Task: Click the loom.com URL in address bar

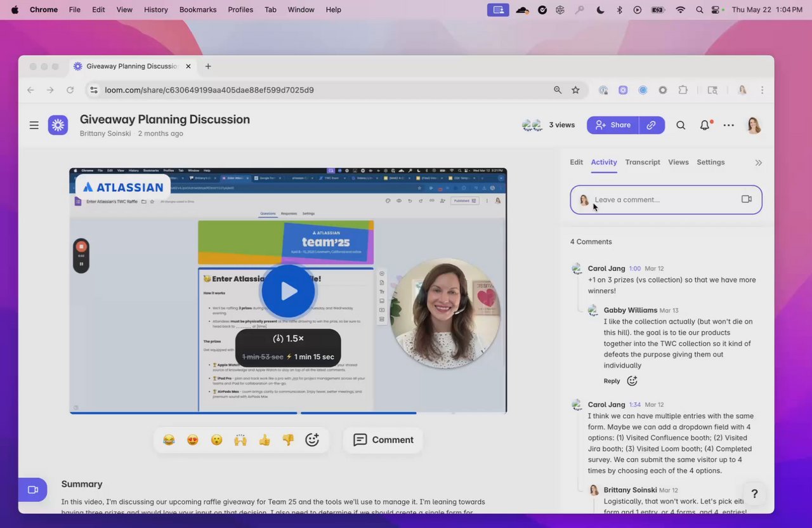Action: tap(209, 90)
